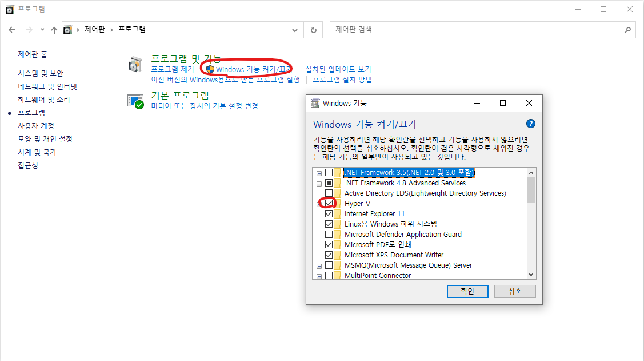Open the 기본 프로그램 heading
Image resolution: width=644 pixels, height=361 pixels.
click(x=180, y=96)
